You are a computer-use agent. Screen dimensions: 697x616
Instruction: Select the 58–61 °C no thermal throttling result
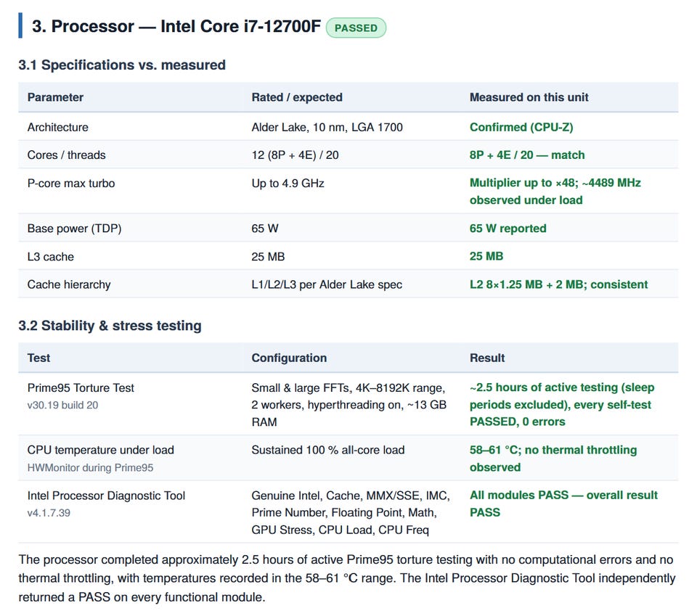[553, 459]
